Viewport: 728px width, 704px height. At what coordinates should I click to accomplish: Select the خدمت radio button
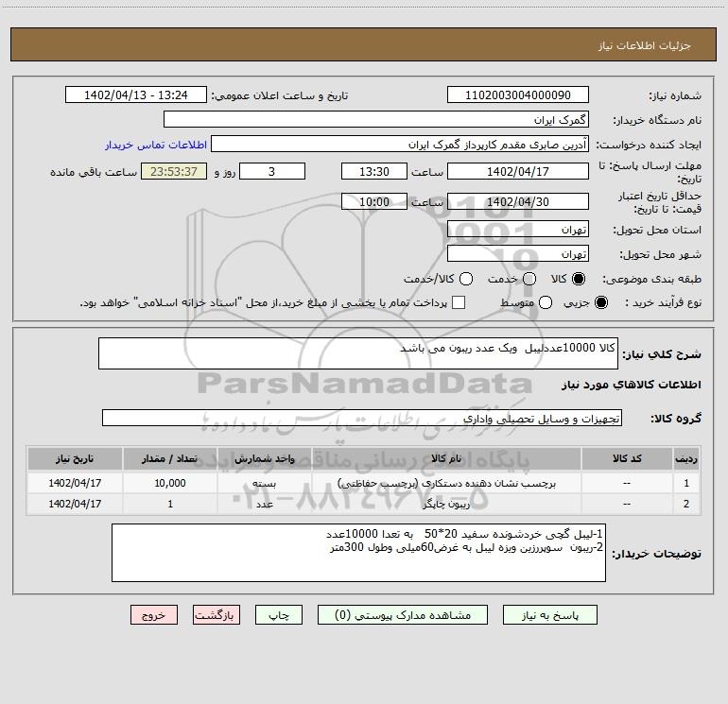click(529, 279)
